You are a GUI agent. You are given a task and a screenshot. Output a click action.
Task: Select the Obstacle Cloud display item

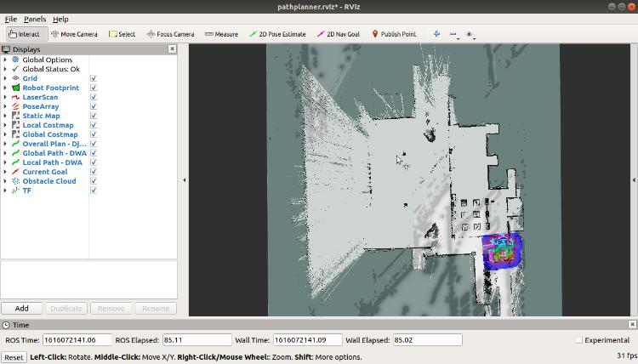coord(48,181)
